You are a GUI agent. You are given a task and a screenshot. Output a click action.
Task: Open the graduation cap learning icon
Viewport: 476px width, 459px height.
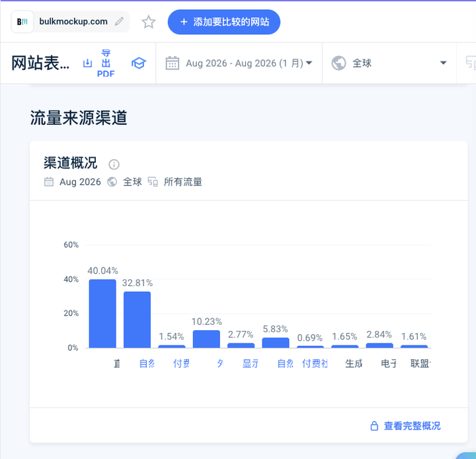pyautogui.click(x=139, y=63)
